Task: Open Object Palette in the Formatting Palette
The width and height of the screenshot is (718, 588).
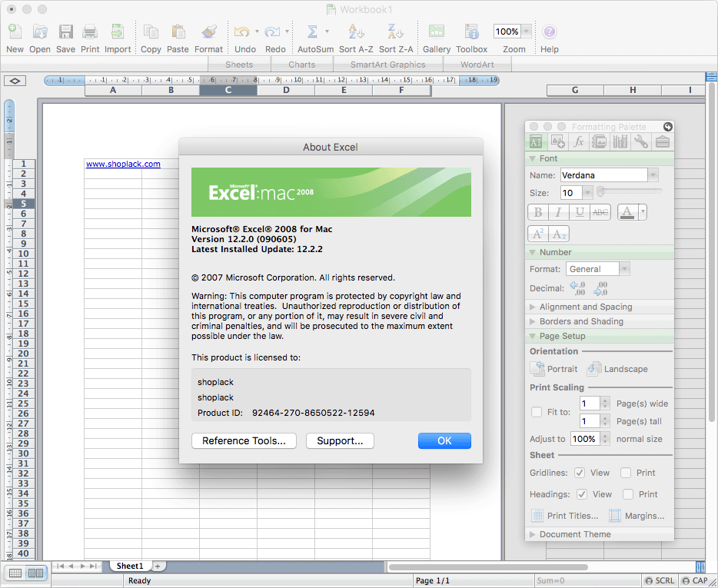Action: 557,142
